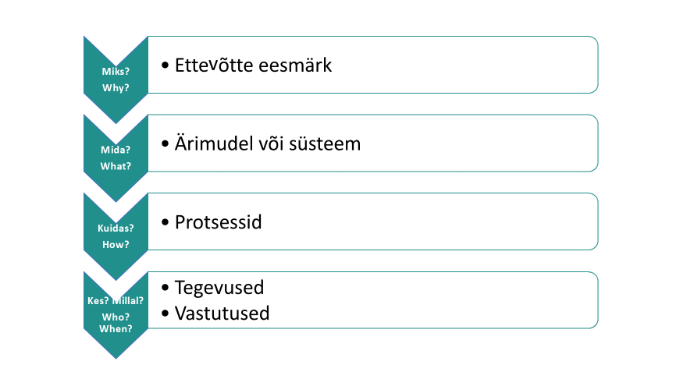680x379 pixels.
Task: Click the 'When?' text in bottom chevron
Action: click(x=115, y=329)
